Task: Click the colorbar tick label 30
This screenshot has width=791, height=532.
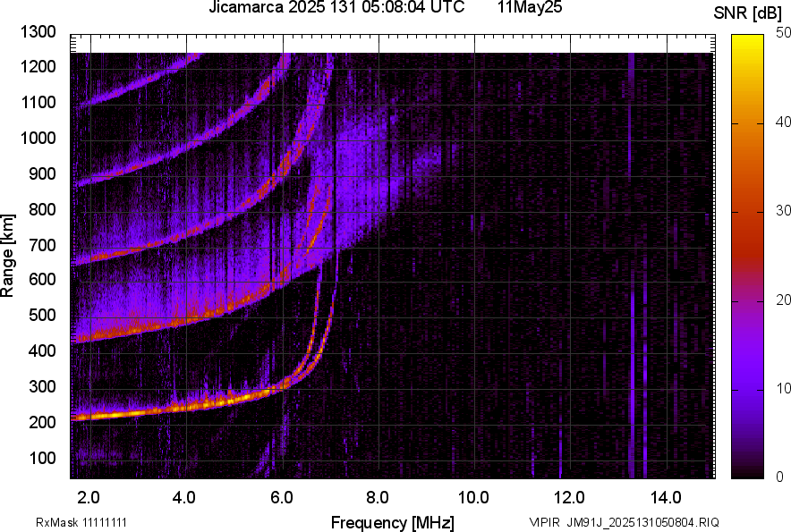Action: click(783, 211)
